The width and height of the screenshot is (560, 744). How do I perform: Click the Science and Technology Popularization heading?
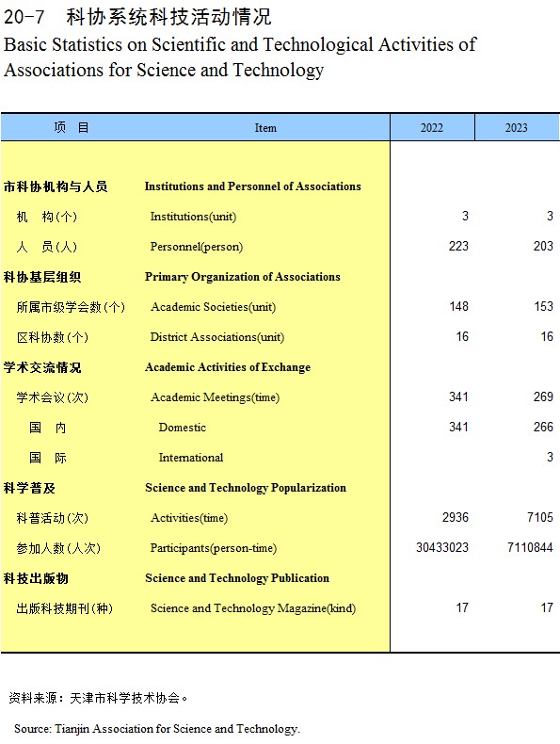pos(246,488)
